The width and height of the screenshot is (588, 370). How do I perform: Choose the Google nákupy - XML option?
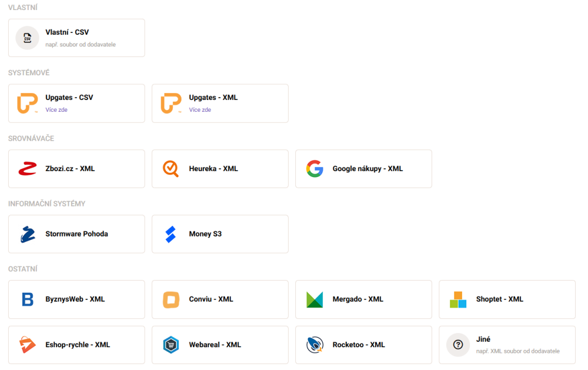pyautogui.click(x=367, y=169)
